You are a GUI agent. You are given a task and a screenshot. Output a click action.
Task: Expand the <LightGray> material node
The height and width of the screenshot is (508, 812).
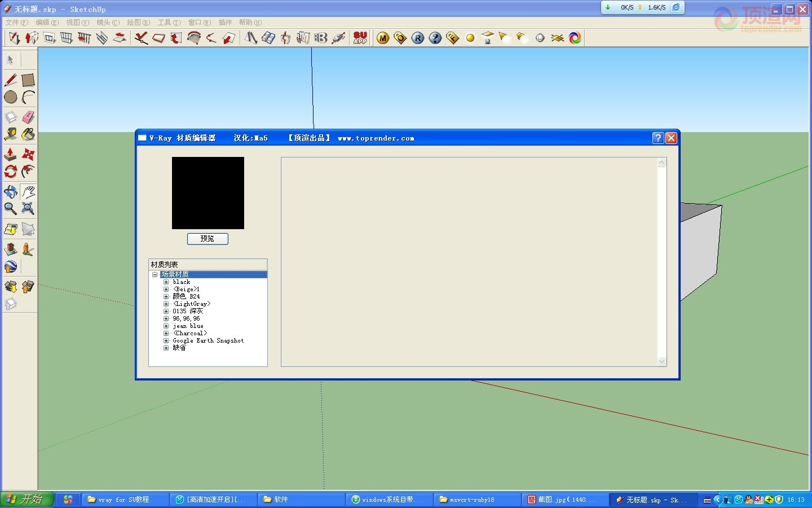point(166,304)
